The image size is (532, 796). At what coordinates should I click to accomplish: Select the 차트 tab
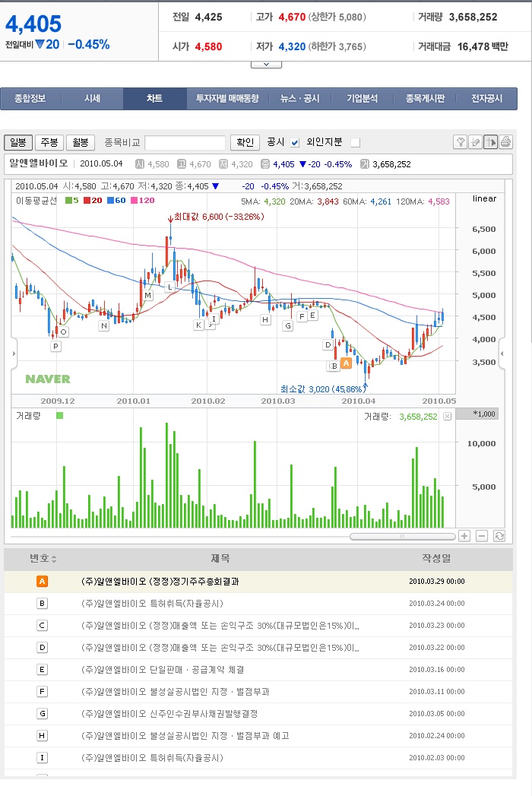(155, 99)
